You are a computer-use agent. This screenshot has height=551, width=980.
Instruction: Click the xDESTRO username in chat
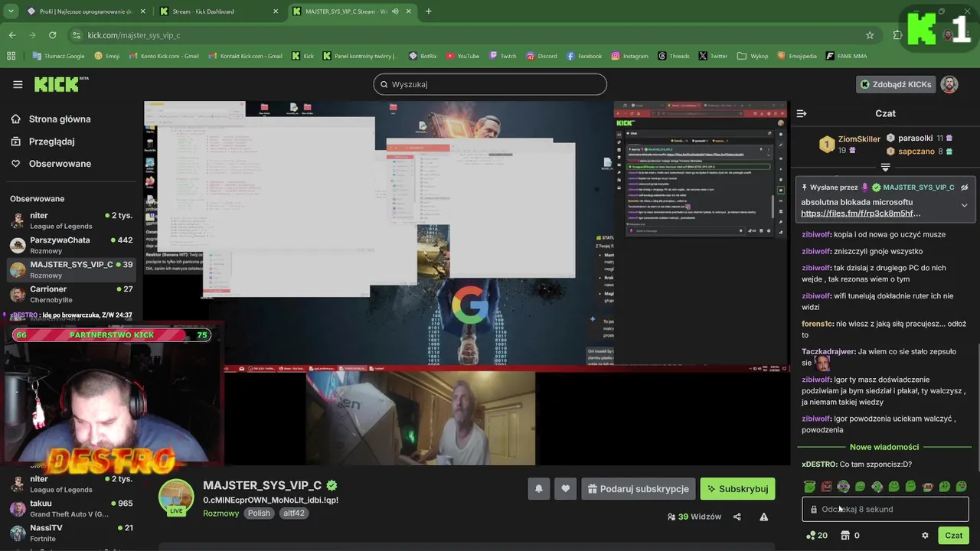coord(818,465)
